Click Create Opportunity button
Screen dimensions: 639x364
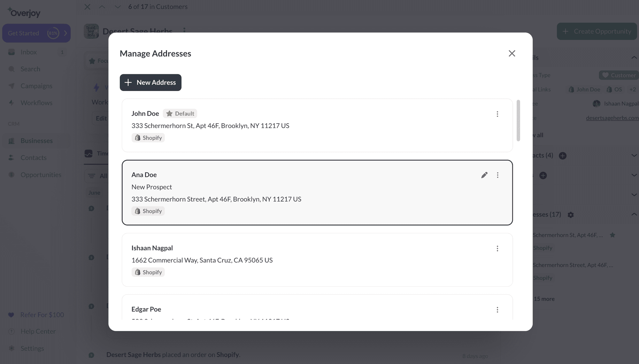[x=597, y=31]
